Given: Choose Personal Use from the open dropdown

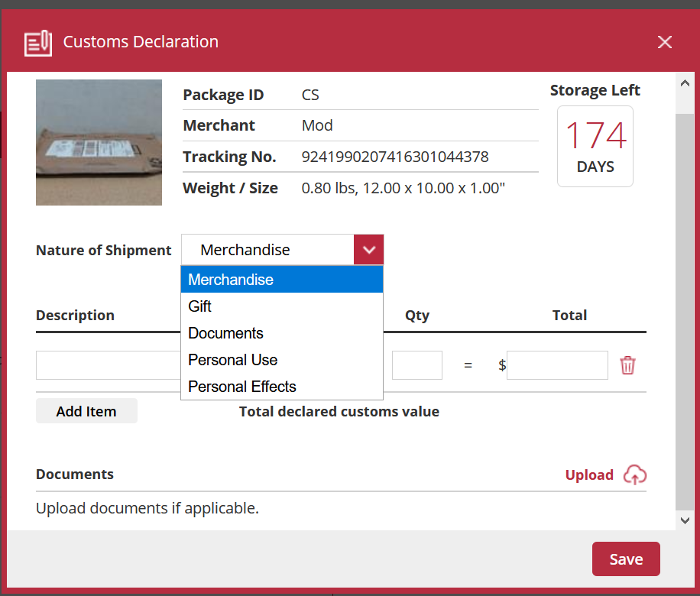Looking at the screenshot, I should pyautogui.click(x=232, y=360).
